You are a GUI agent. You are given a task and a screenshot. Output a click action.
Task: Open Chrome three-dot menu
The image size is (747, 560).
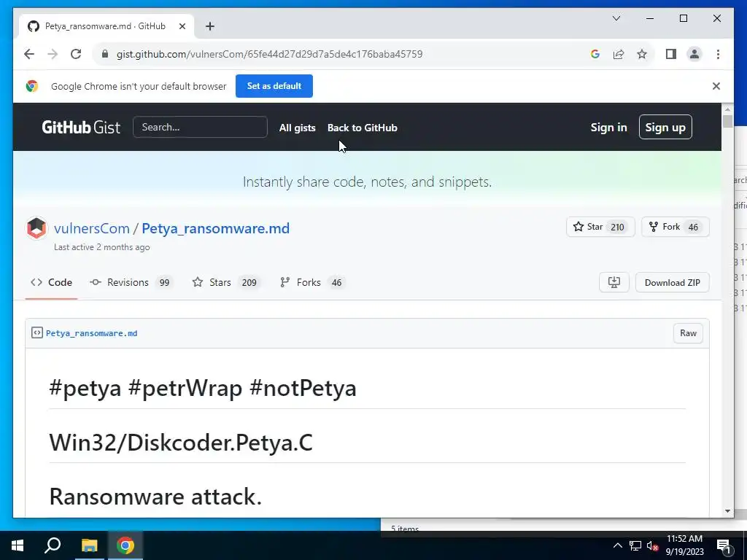718,54
